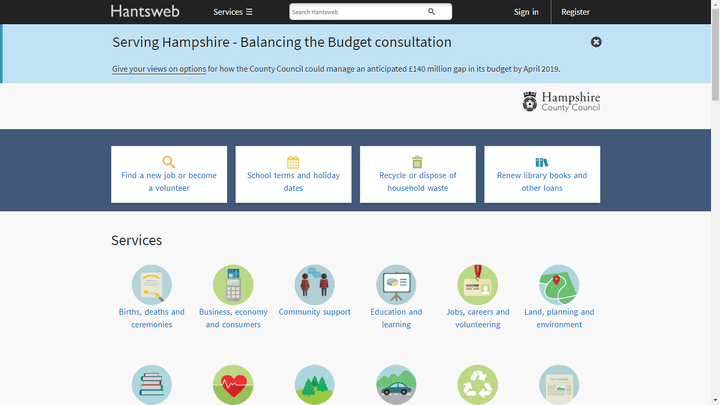Click the Births, deaths and ceremonies certificate icon
Screen dimensions: 720x405
pos(152,285)
